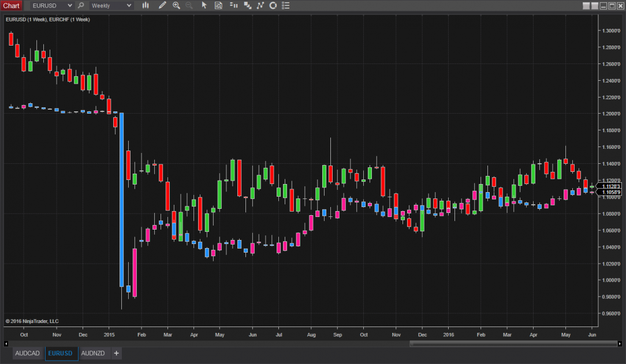Add a new chart tab with plus button
This screenshot has width=626, height=364.
pyautogui.click(x=116, y=353)
